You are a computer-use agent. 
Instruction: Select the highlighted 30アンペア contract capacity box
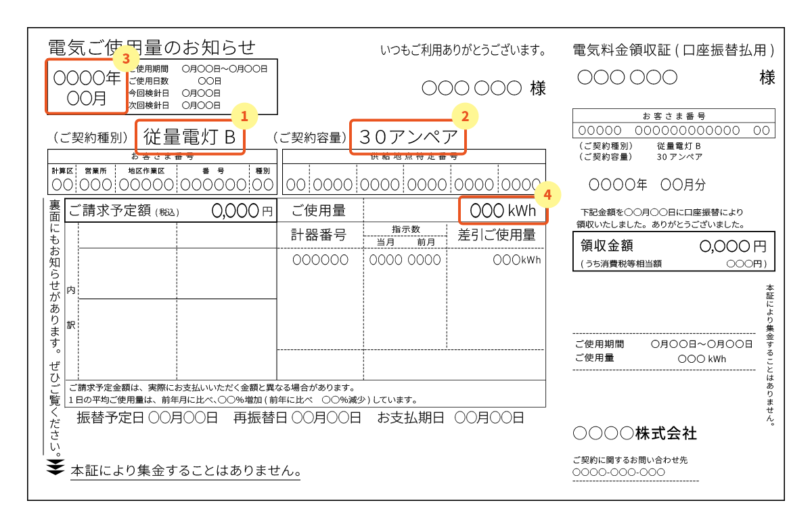pos(408,137)
